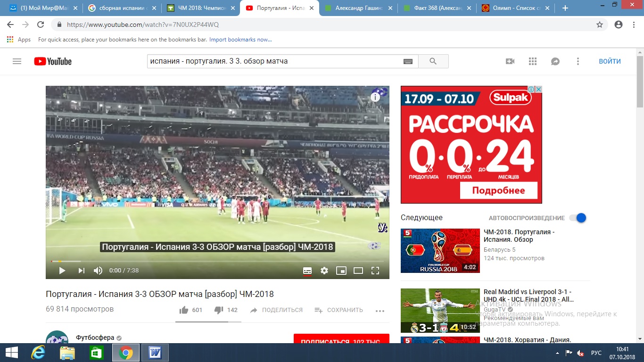Open Microsoft Word from taskbar

click(x=155, y=353)
